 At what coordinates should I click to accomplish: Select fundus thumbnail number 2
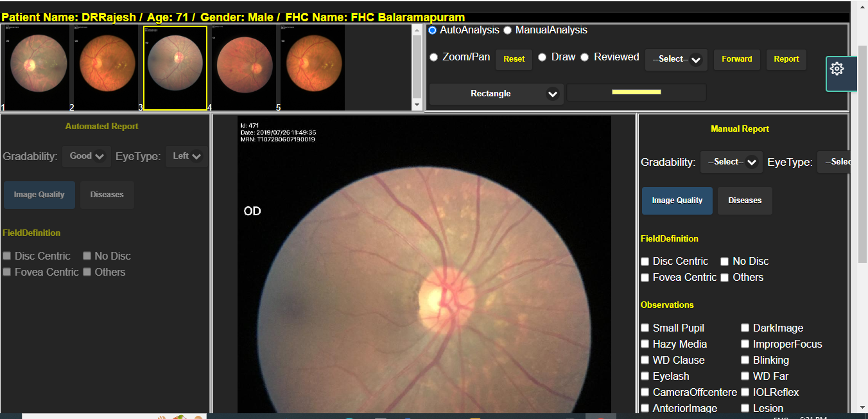106,67
